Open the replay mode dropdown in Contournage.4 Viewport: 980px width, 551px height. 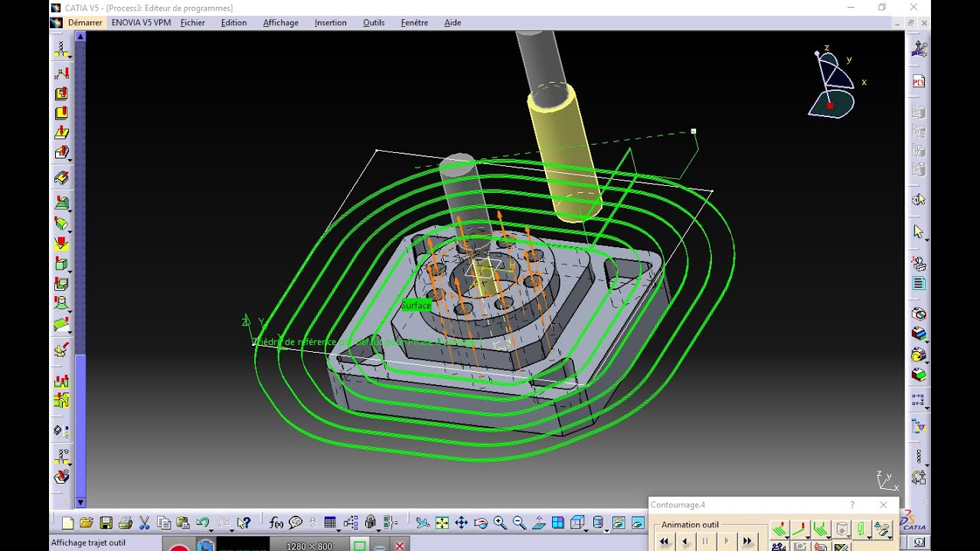tap(780, 530)
